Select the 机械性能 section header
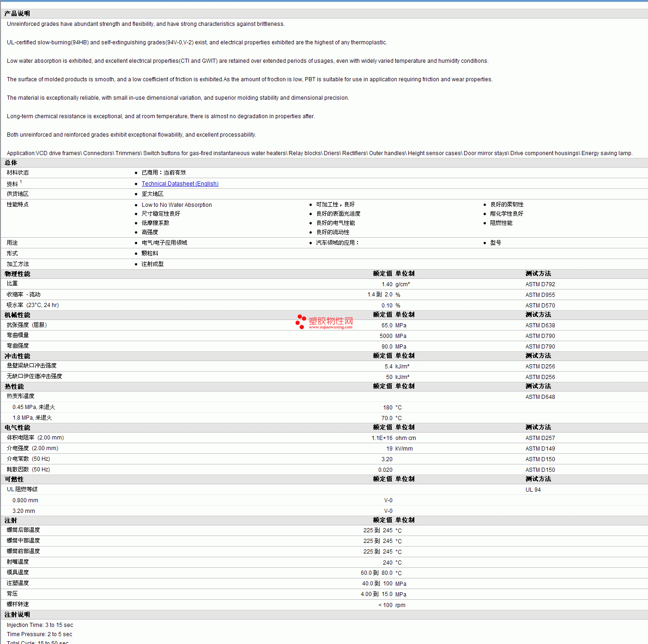This screenshot has height=644, width=648. coord(17,315)
